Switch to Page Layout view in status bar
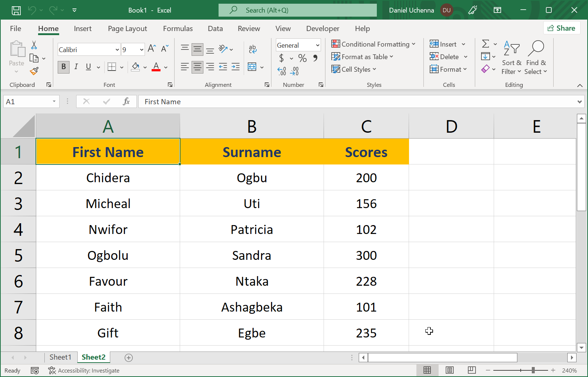588x377 pixels. 449,370
